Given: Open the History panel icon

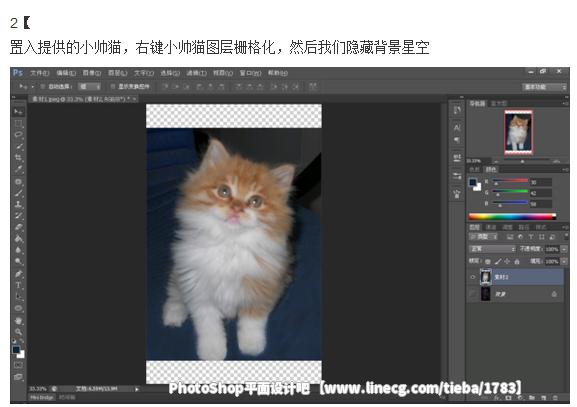Looking at the screenshot, I should click(457, 110).
